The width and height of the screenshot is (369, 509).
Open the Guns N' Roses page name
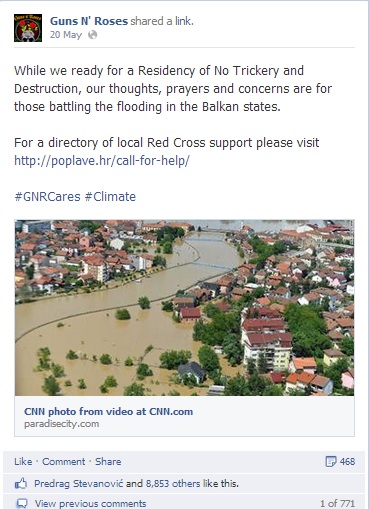point(89,21)
